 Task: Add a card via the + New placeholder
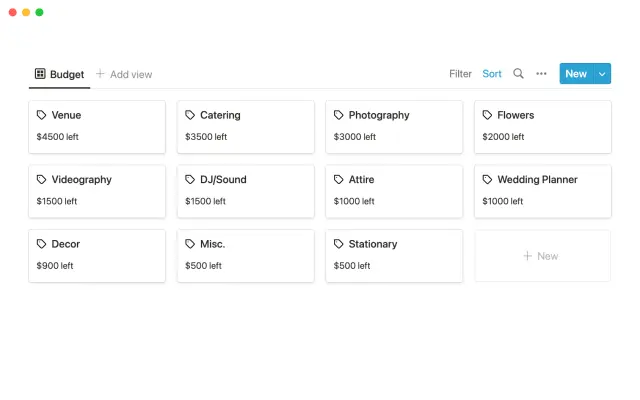point(542,256)
